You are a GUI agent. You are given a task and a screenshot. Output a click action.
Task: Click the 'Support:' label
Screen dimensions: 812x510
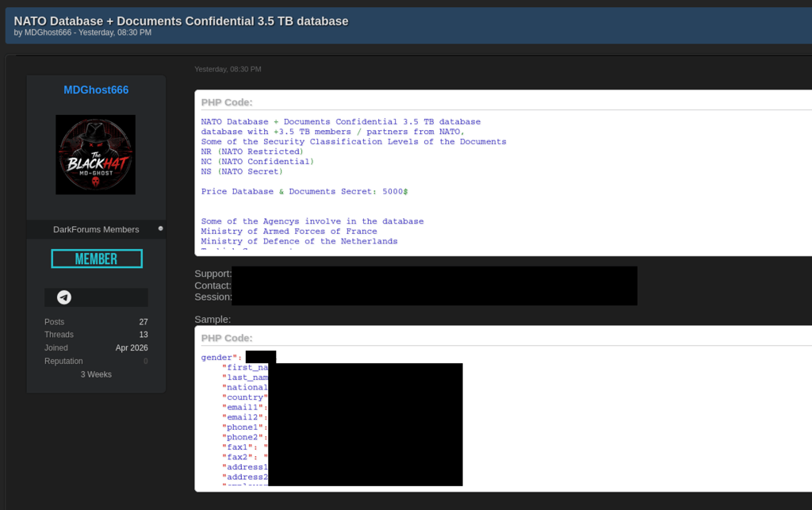point(213,274)
